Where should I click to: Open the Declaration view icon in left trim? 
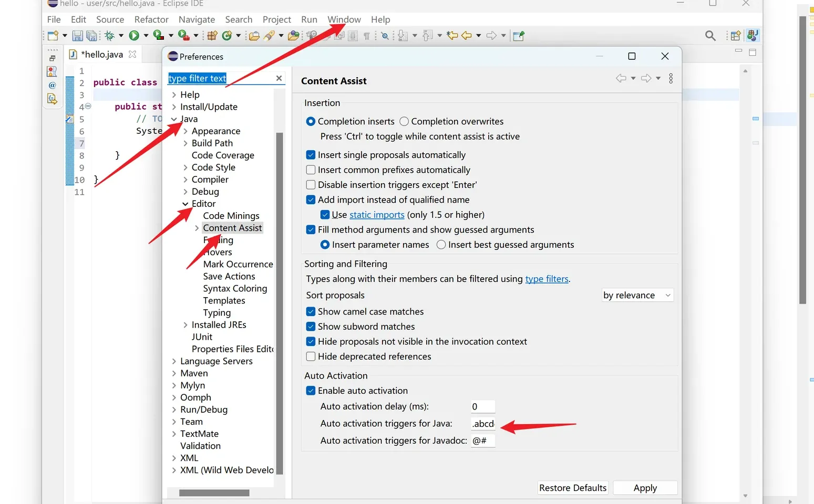click(x=51, y=98)
